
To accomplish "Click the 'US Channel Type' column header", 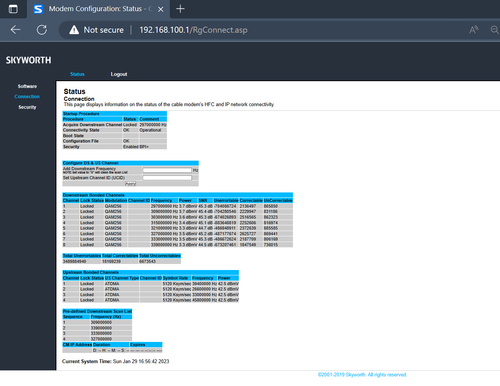I will [x=122, y=278].
